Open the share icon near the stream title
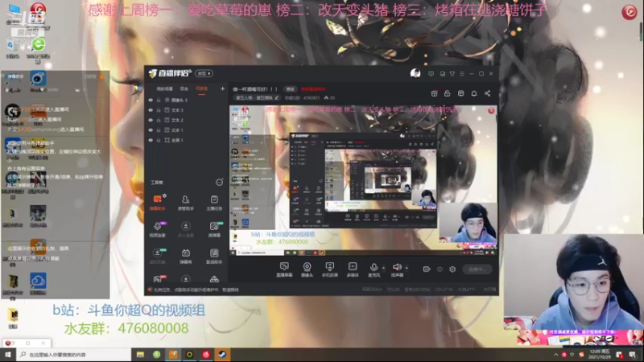The height and width of the screenshot is (362, 644). [x=488, y=93]
